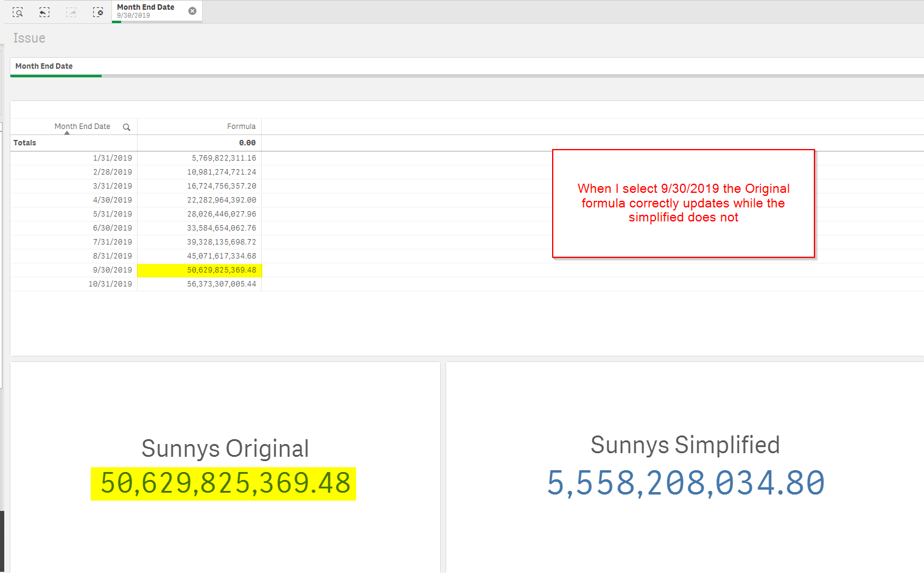
Task: Click the highlighted 50,629,825,369.48 formula cell
Action: point(222,270)
